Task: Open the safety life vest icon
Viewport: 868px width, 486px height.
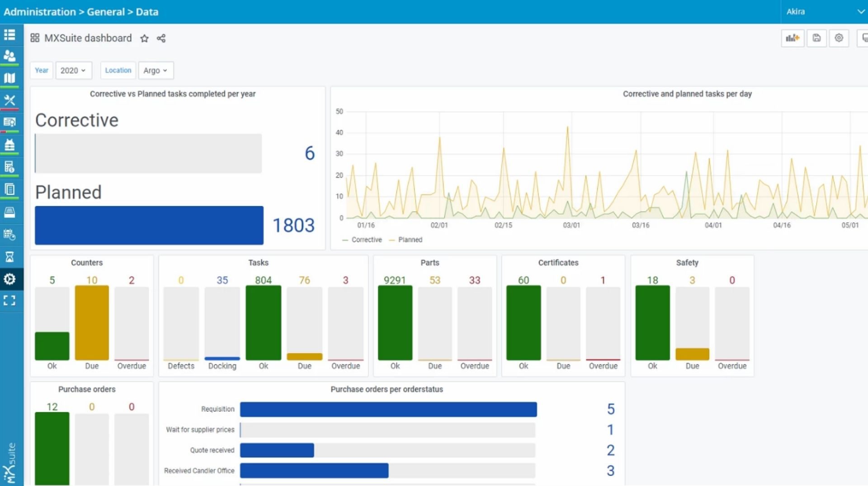Action: pyautogui.click(x=9, y=145)
